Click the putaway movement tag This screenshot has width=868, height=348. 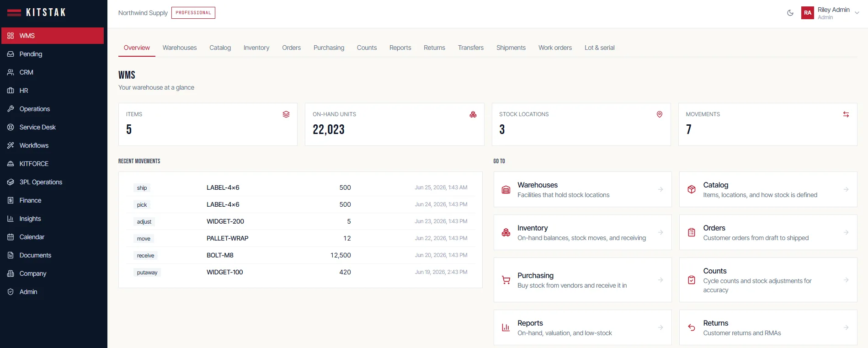[x=147, y=273]
